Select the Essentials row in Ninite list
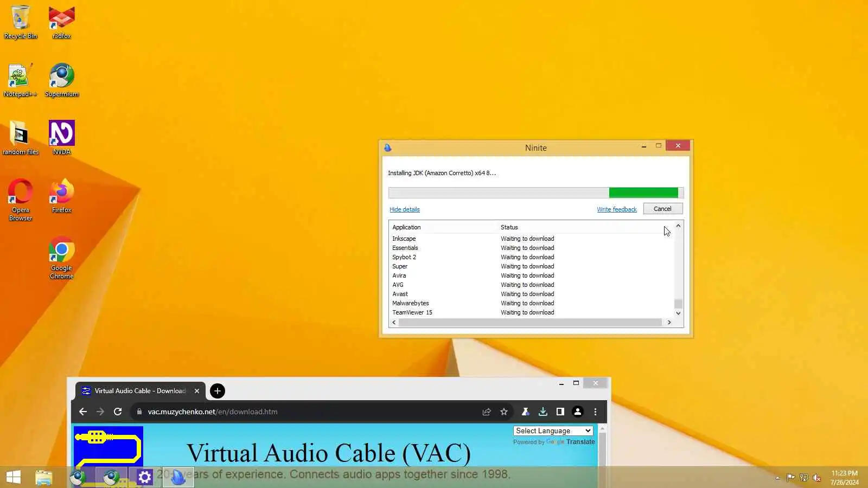Screen dimensions: 868x488 click(532, 248)
